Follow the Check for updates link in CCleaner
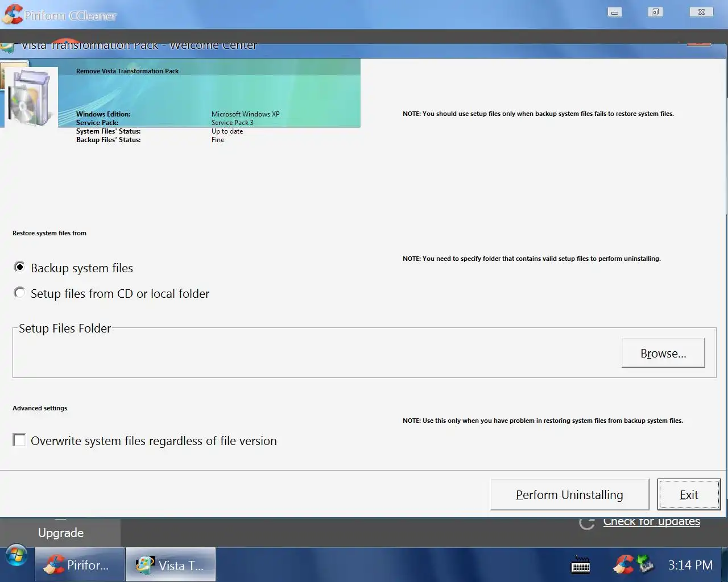Screen dimensions: 728x582 pos(651,522)
